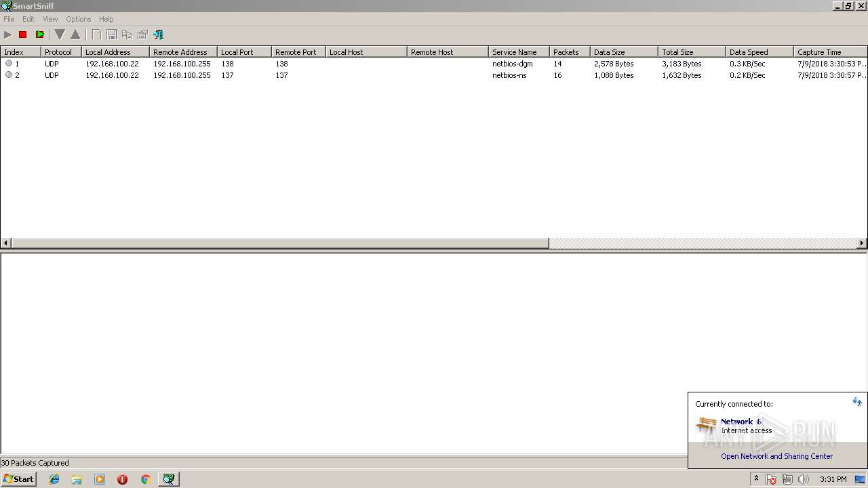Sort by the Remote Address column header
868x488 pixels.
(x=183, y=52)
